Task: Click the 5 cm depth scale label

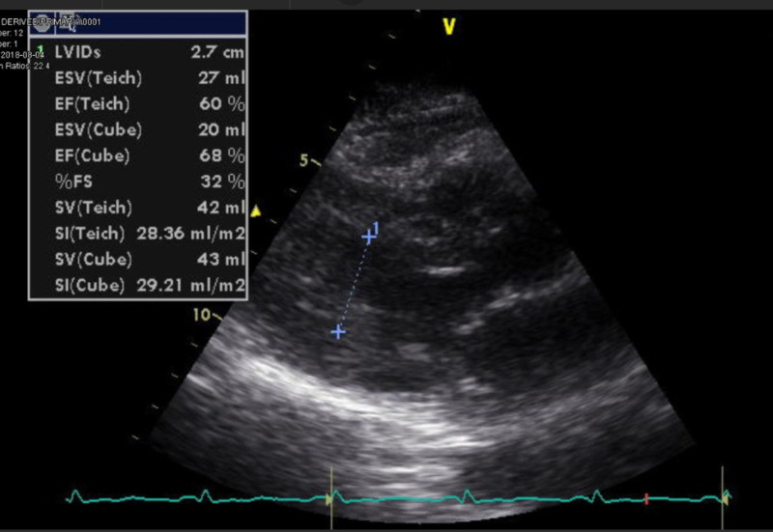Action: point(303,161)
